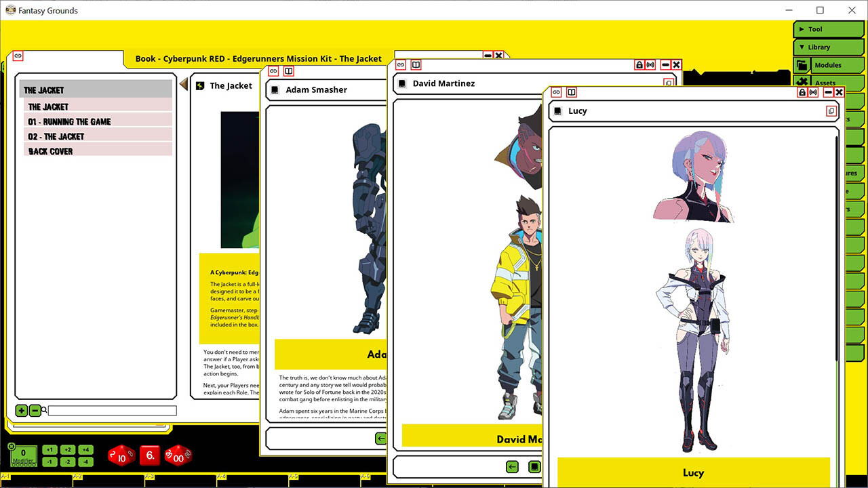
Task: Expand the Tool sidebar section
Action: click(x=828, y=29)
